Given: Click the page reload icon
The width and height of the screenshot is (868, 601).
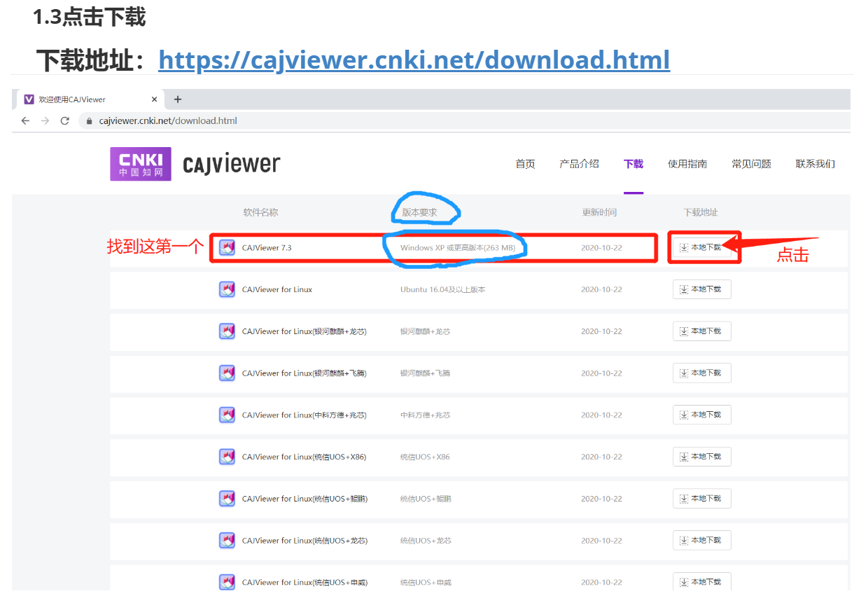Looking at the screenshot, I should [64, 120].
